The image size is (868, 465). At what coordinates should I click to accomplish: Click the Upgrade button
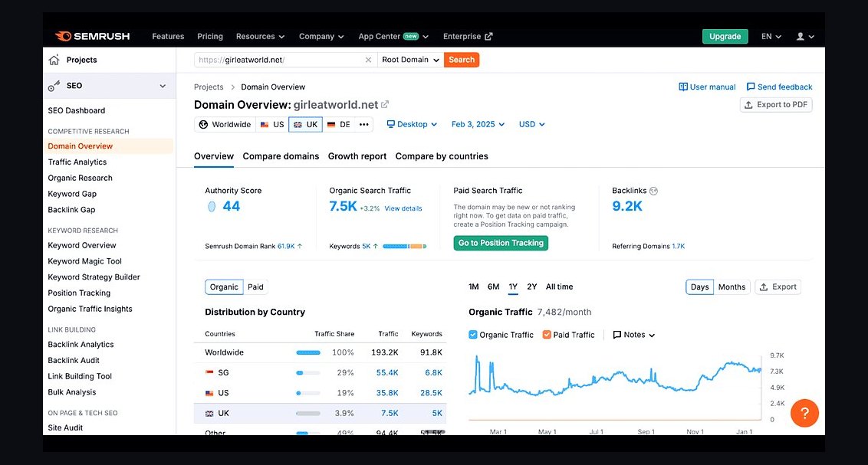(725, 37)
